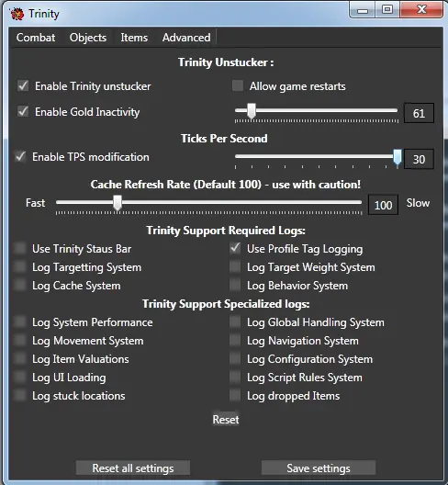Open the Objects tab
The width and height of the screenshot is (448, 485).
tap(88, 38)
